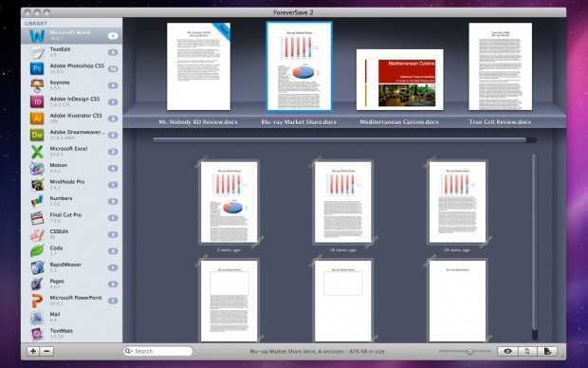Select MindNode Pro in the sidebar
The height and width of the screenshot is (368, 588).
[72, 185]
